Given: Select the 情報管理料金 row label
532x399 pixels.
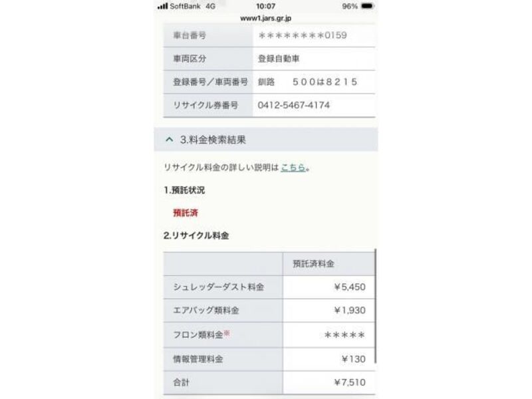Looking at the screenshot, I should click(198, 359).
